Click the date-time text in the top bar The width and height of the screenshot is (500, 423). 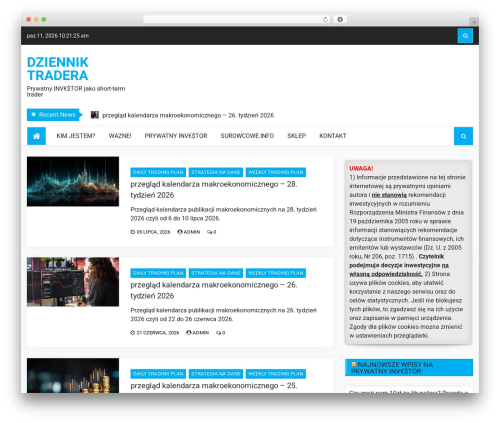tap(58, 36)
